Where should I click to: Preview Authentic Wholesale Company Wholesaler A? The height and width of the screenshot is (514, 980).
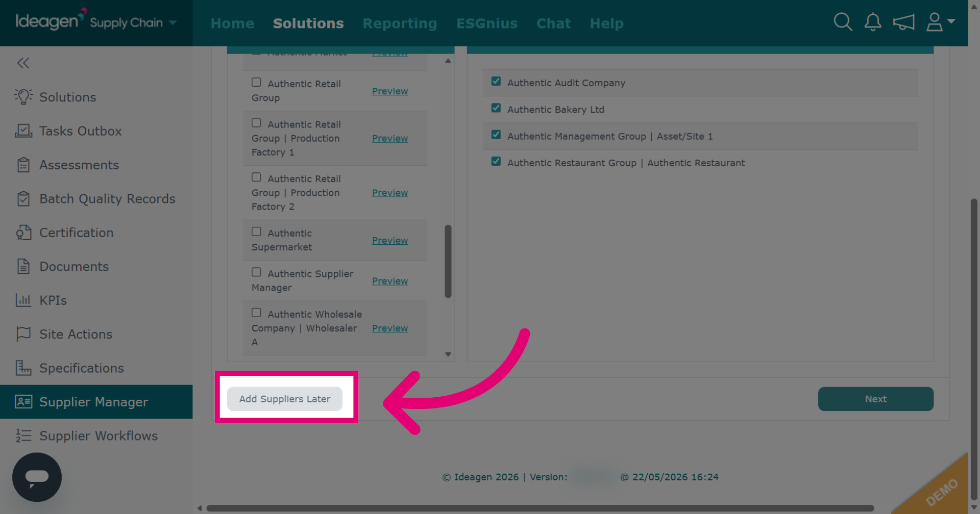[x=390, y=328]
